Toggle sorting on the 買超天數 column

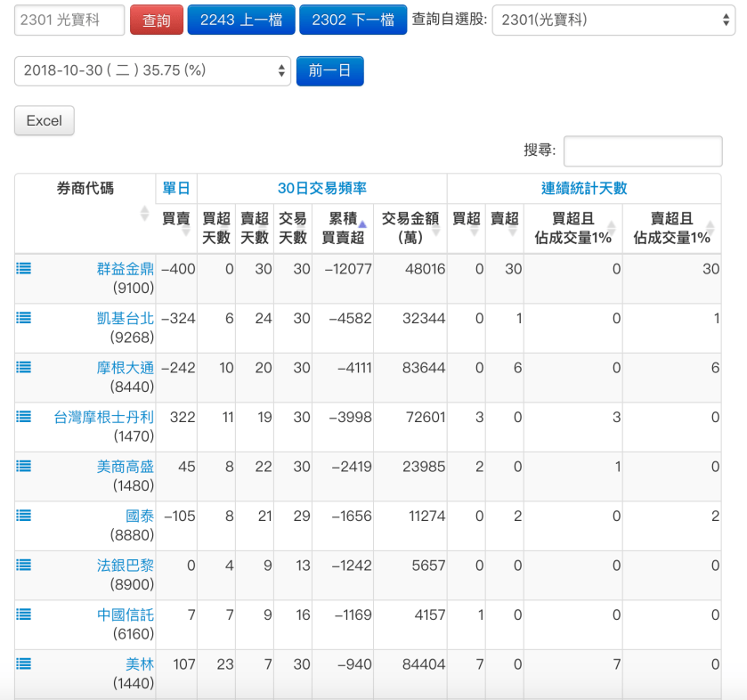pyautogui.click(x=215, y=228)
